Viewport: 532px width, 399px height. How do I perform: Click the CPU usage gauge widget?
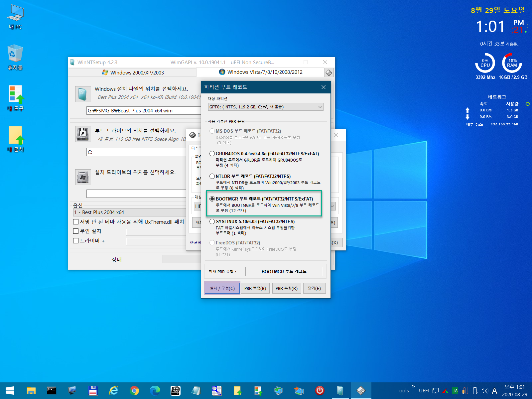pos(485,63)
